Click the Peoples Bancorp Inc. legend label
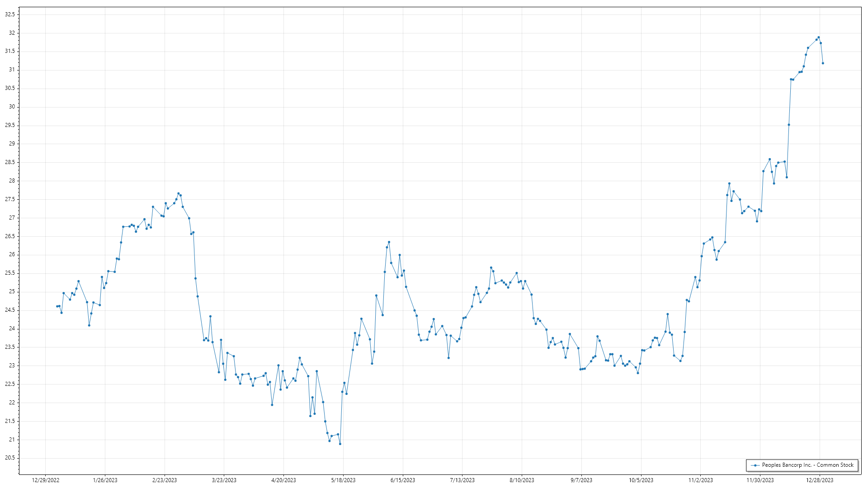The width and height of the screenshot is (868, 488). [x=807, y=465]
